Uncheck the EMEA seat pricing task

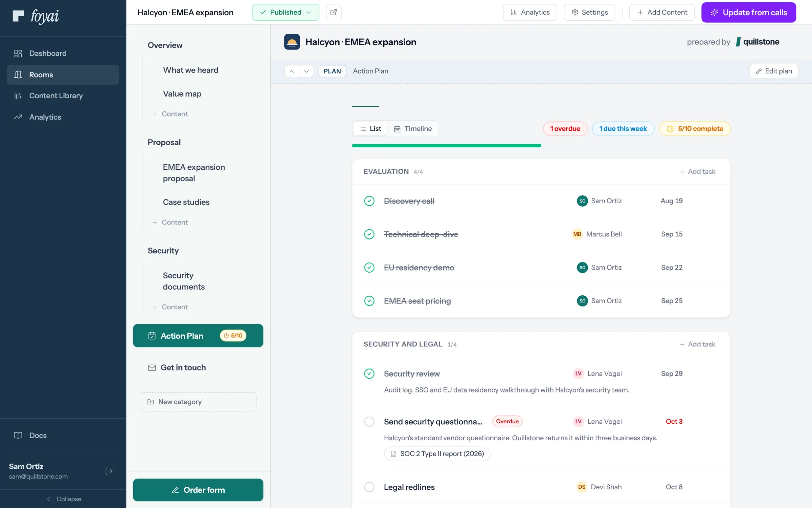(x=369, y=301)
